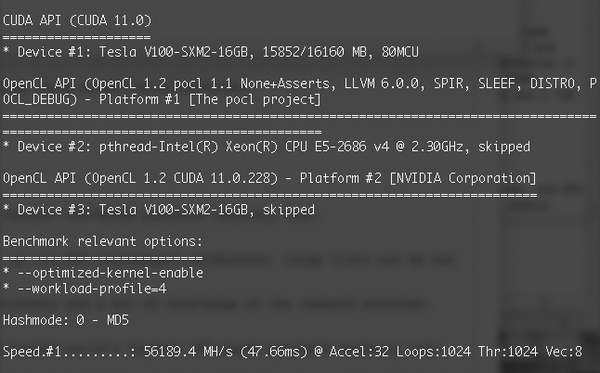Click the --optimized-kernel-enable option text
This screenshot has height=373, width=600.
(110, 273)
